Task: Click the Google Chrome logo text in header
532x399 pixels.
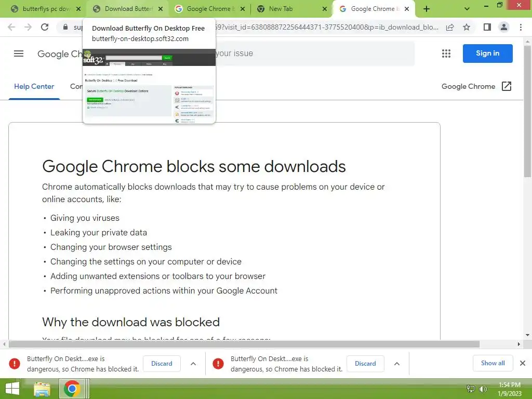Action: tap(60, 54)
